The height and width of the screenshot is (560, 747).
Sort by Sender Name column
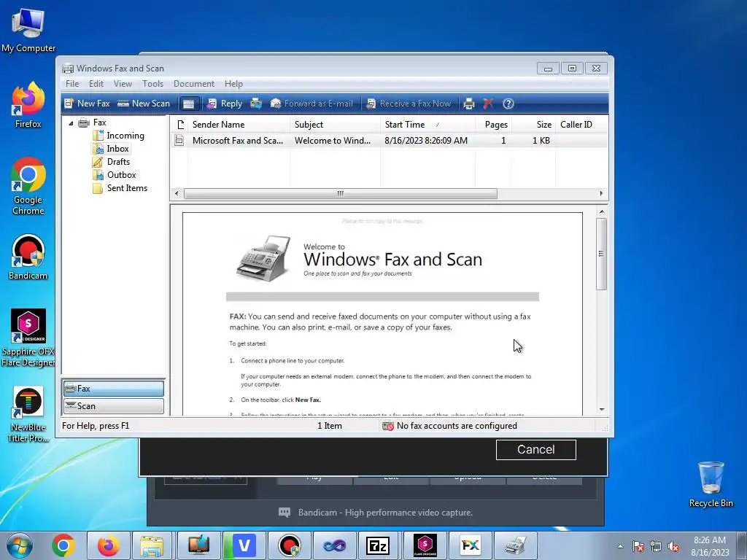239,125
